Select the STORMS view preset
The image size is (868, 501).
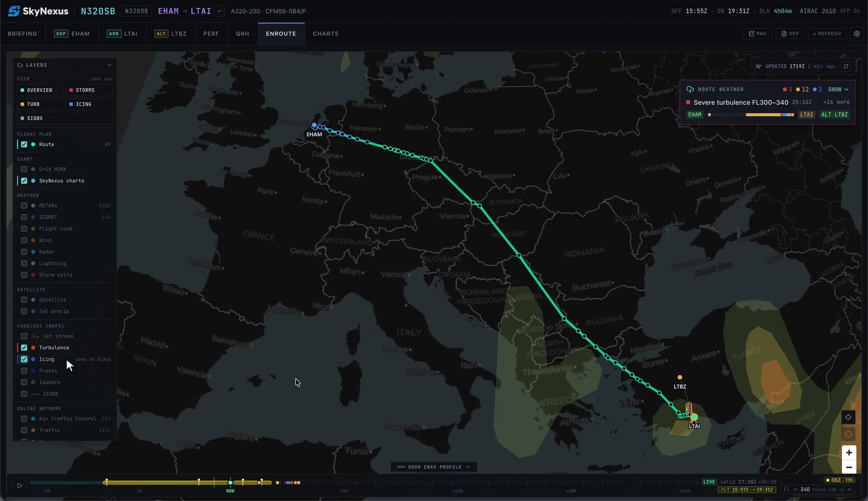pyautogui.click(x=89, y=90)
